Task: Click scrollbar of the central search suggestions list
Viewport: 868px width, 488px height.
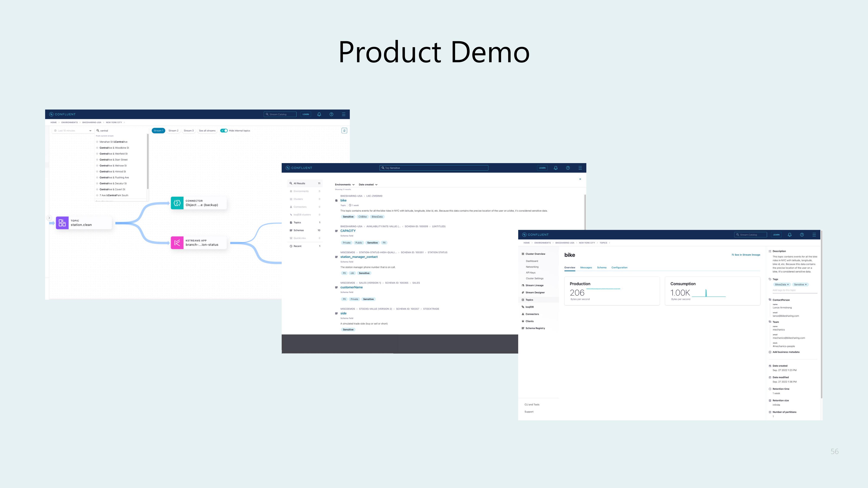Action: (148, 162)
